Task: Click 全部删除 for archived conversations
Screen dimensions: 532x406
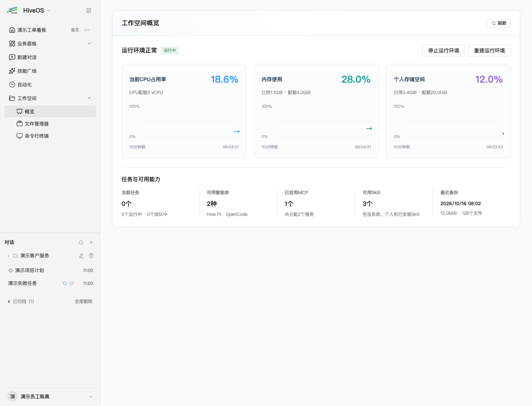Action: click(83, 302)
